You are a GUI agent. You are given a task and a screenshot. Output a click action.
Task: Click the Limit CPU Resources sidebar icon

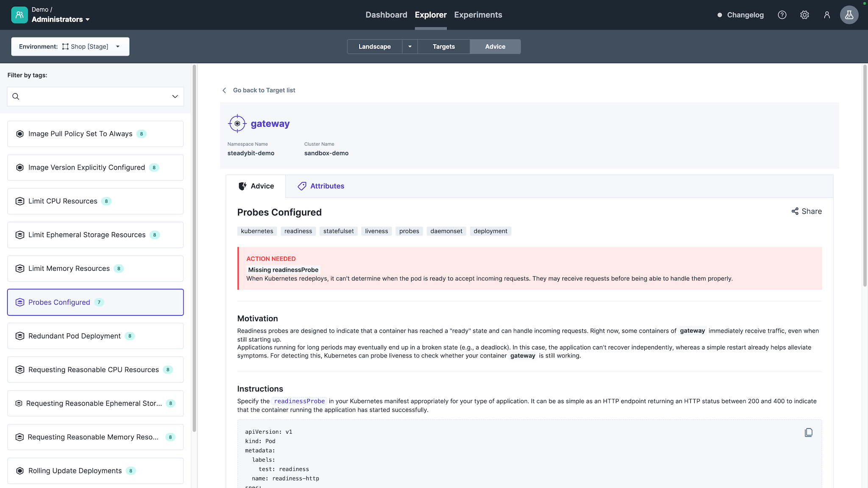click(x=19, y=201)
